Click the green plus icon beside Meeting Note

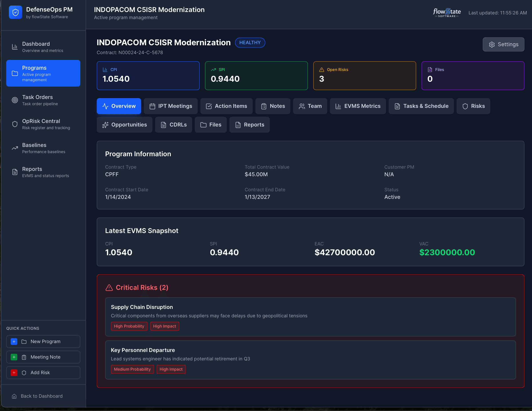click(x=14, y=357)
